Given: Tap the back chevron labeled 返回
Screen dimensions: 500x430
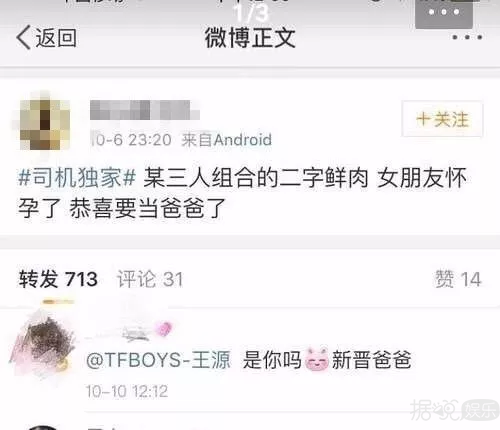Looking at the screenshot, I should tap(46, 37).
